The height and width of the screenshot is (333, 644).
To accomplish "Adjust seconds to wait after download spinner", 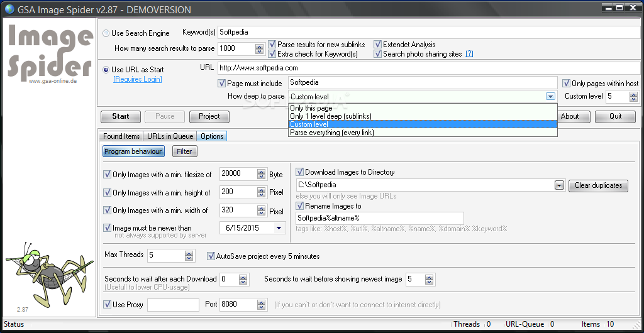I will pyautogui.click(x=243, y=280).
